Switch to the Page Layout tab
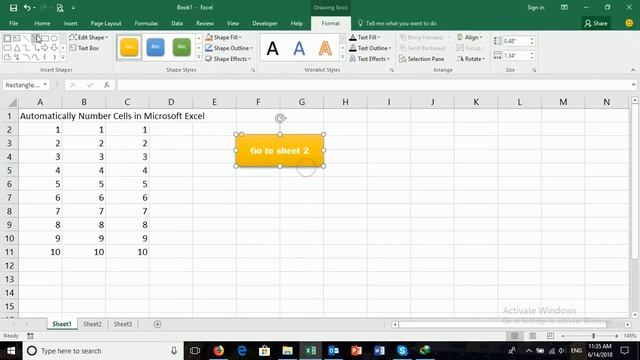640x360 pixels. pyautogui.click(x=106, y=24)
